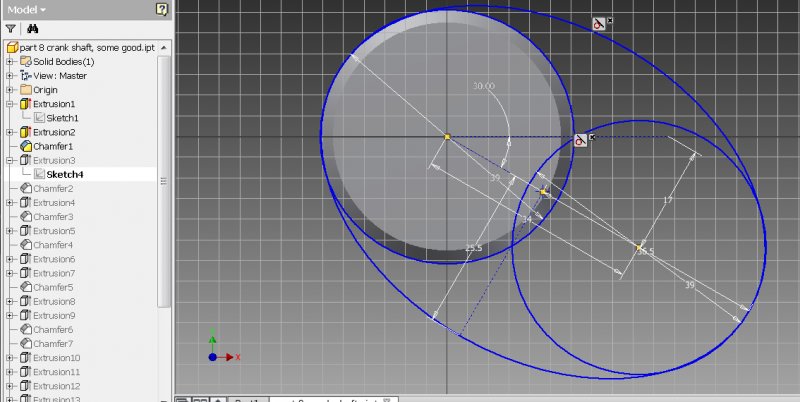The width and height of the screenshot is (800, 402).
Task: Select the 36.5 dimension value
Action: pyautogui.click(x=646, y=251)
